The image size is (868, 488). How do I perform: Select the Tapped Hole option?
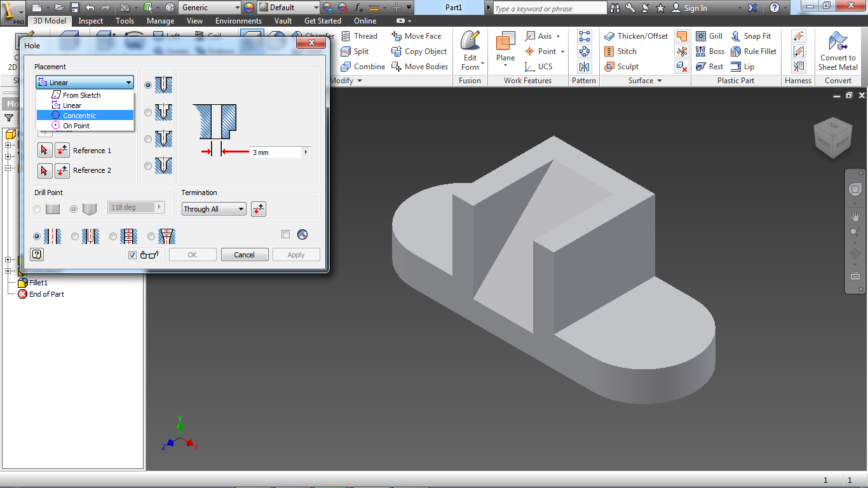click(x=112, y=236)
